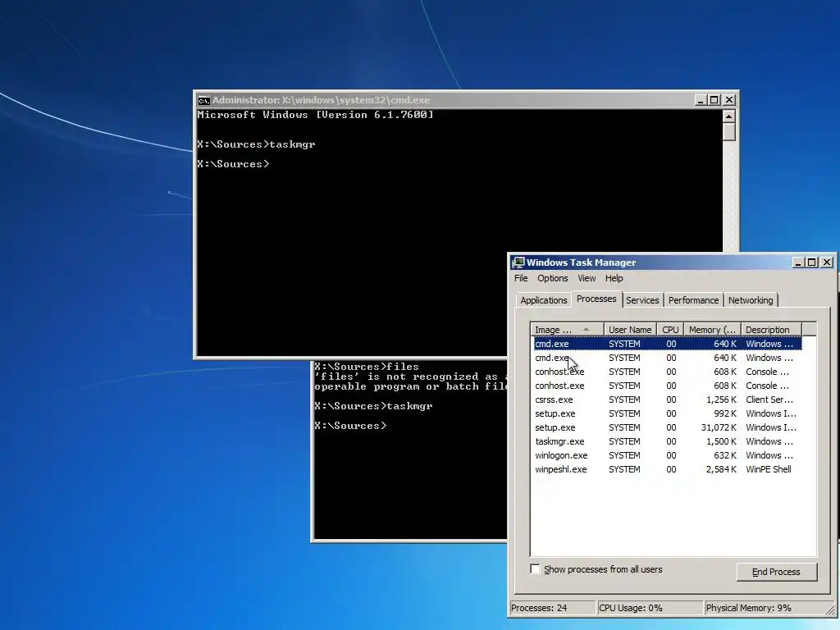This screenshot has height=630, width=840.
Task: Maximize the Administrator cmd.exe window
Action: tap(714, 100)
